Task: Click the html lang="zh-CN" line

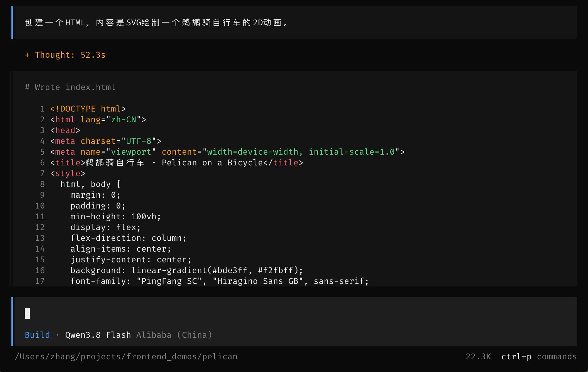Action: pos(98,119)
